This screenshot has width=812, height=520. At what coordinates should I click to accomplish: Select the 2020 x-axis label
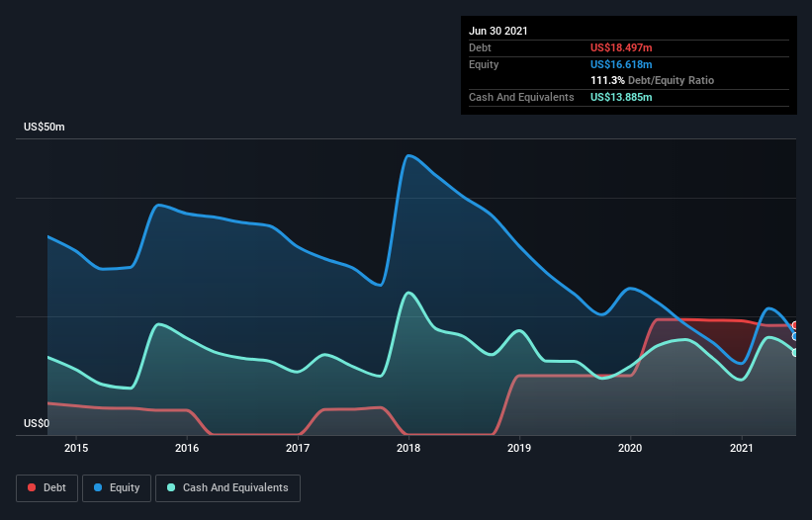tap(630, 448)
